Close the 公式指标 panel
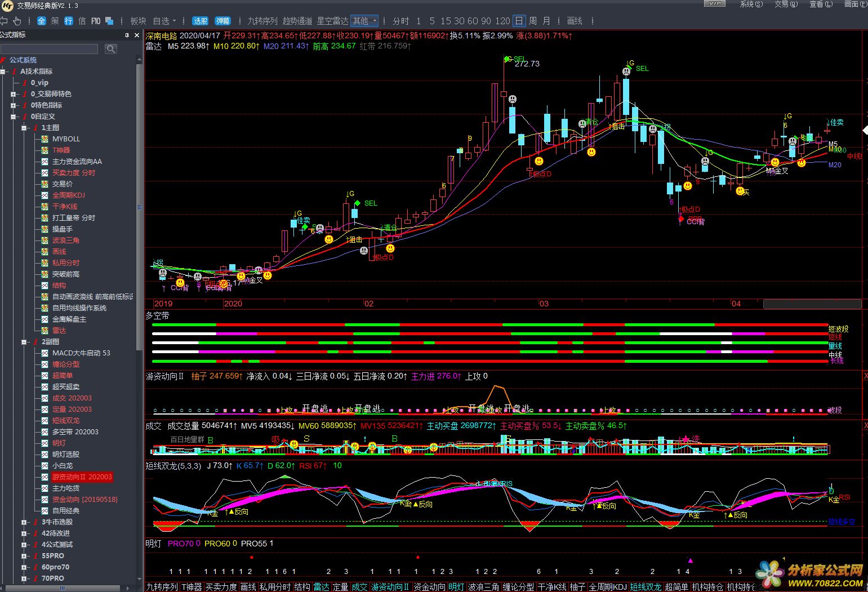 137,35
